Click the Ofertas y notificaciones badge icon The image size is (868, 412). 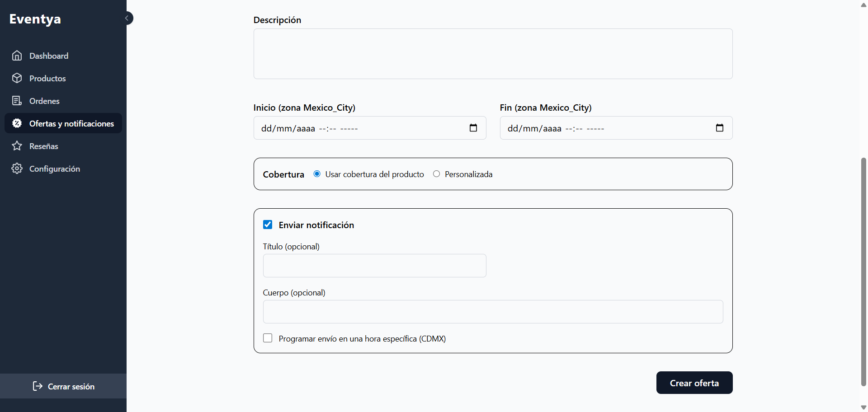tap(17, 123)
